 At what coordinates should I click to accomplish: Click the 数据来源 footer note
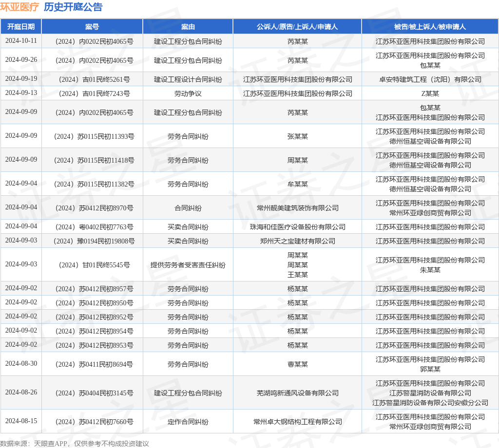[x=75, y=444]
